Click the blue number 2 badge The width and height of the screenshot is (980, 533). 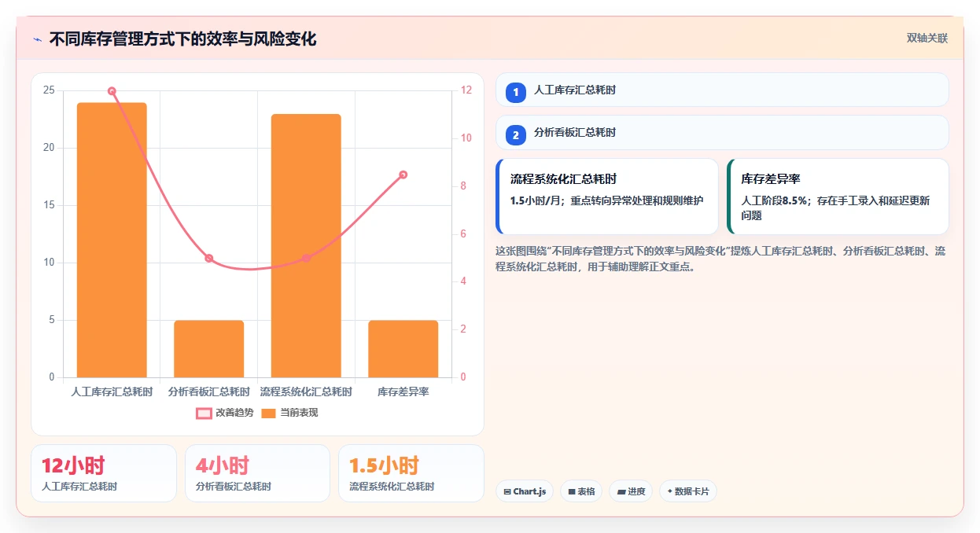516,135
